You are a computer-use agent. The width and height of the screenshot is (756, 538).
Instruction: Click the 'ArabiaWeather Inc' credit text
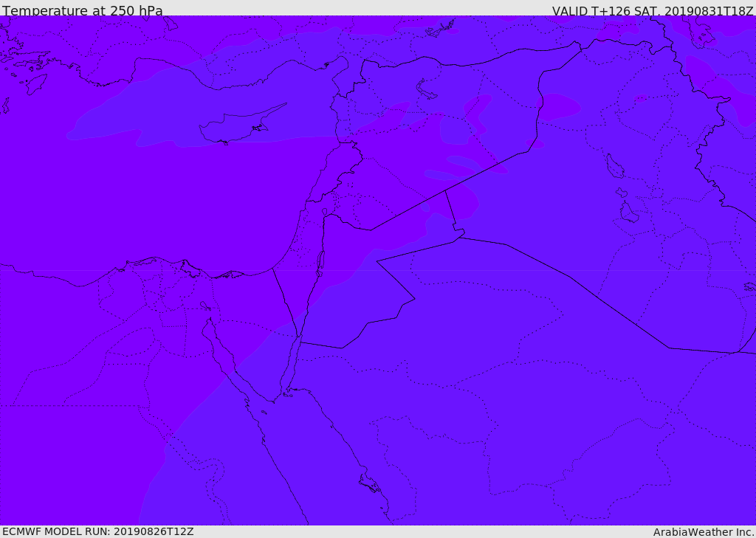click(704, 532)
